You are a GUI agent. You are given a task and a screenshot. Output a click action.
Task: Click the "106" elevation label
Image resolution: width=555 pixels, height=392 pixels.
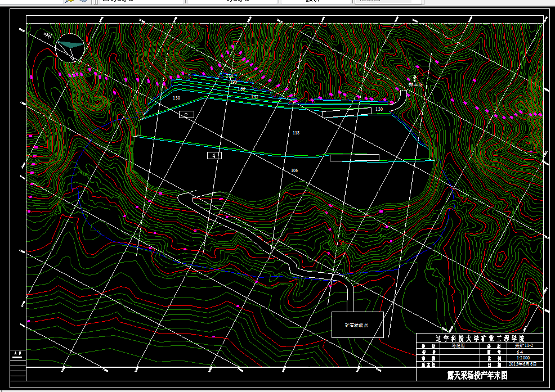tap(294, 170)
